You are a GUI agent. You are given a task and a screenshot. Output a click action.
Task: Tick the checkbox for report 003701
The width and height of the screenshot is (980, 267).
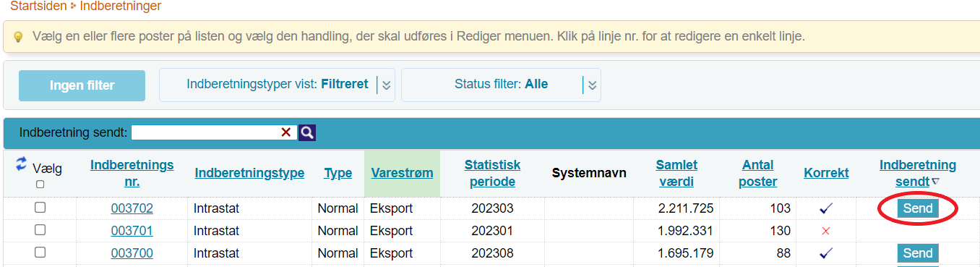(40, 230)
